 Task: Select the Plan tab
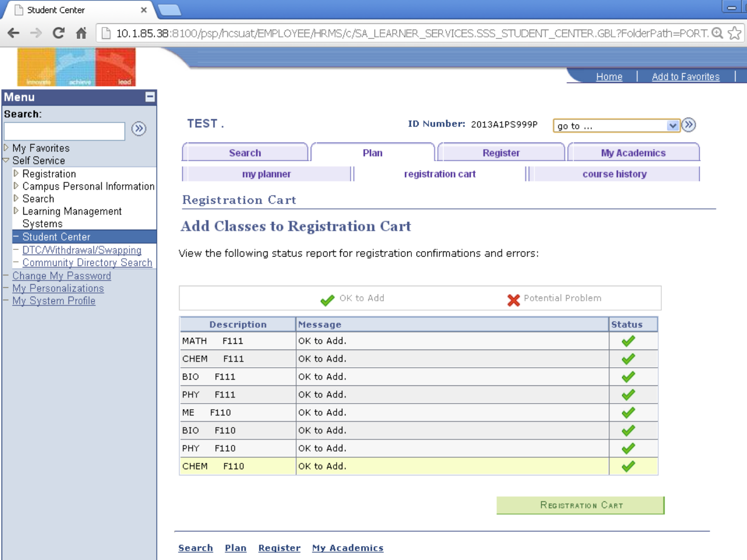click(x=372, y=152)
